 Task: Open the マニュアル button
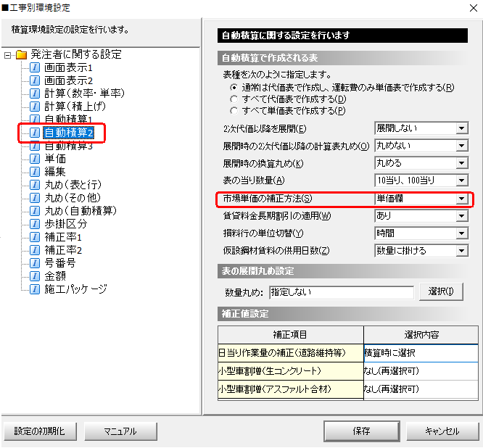point(120,431)
